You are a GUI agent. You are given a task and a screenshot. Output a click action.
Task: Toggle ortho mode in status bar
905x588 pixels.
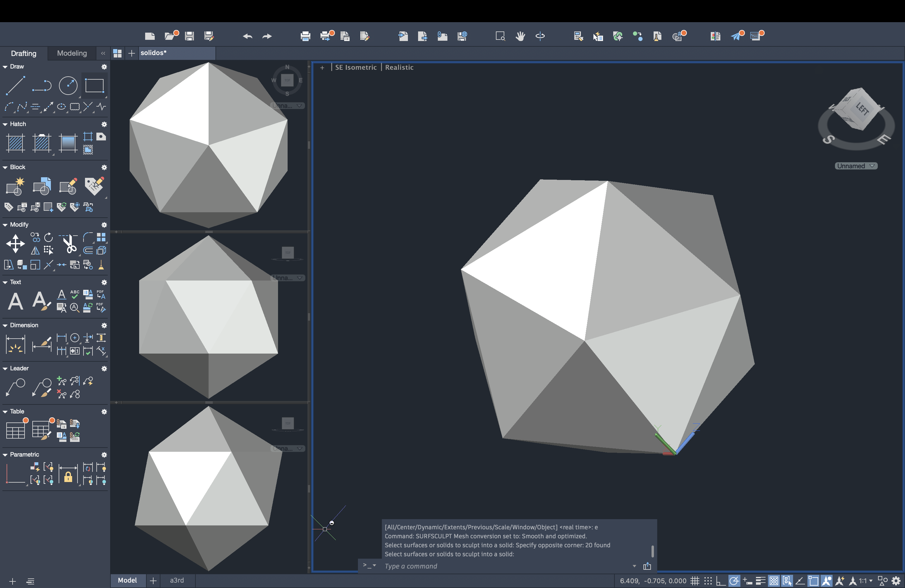[x=721, y=581]
